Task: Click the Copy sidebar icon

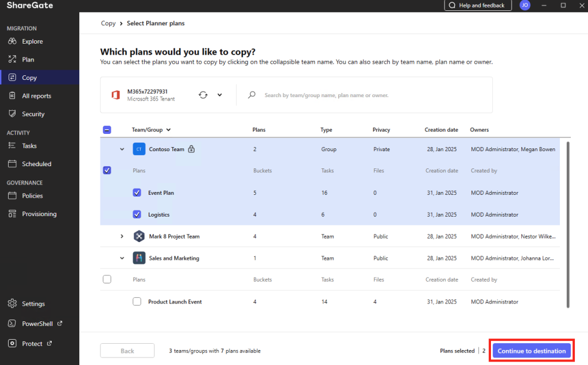Action: pyautogui.click(x=12, y=78)
